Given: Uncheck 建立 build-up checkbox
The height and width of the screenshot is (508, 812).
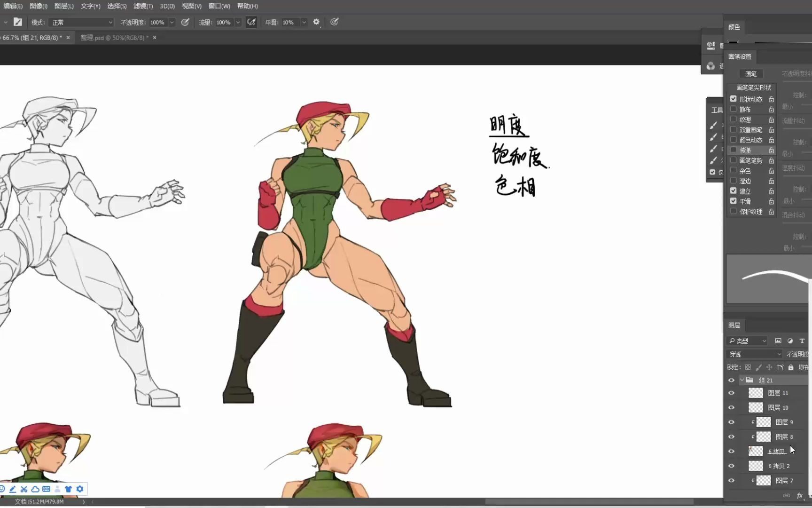Looking at the screenshot, I should [x=733, y=190].
